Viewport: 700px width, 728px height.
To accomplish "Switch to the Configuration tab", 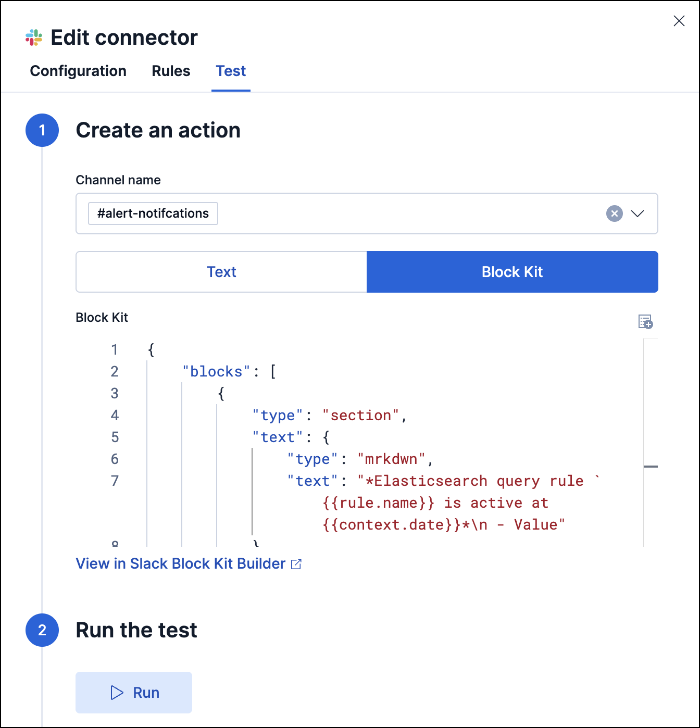I will coord(78,71).
